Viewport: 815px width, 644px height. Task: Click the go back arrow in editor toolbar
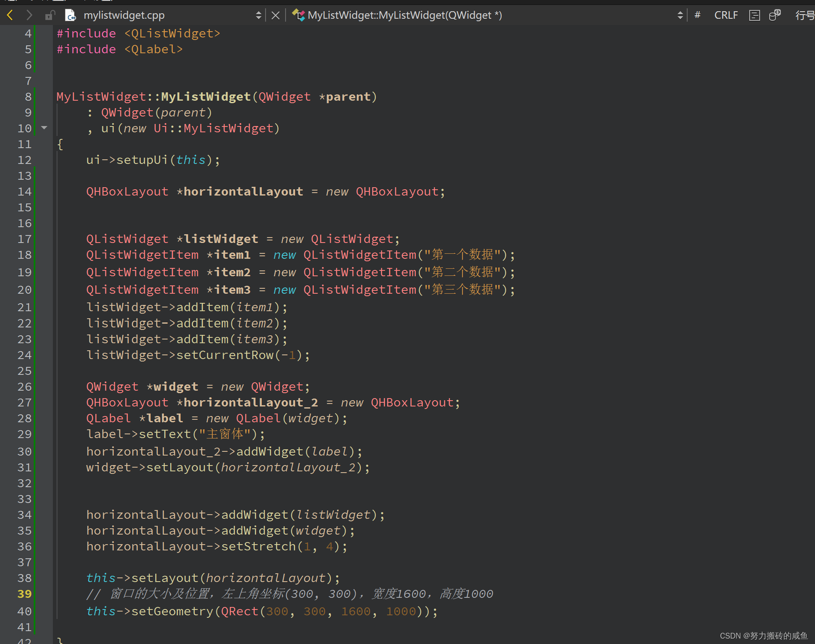click(10, 15)
